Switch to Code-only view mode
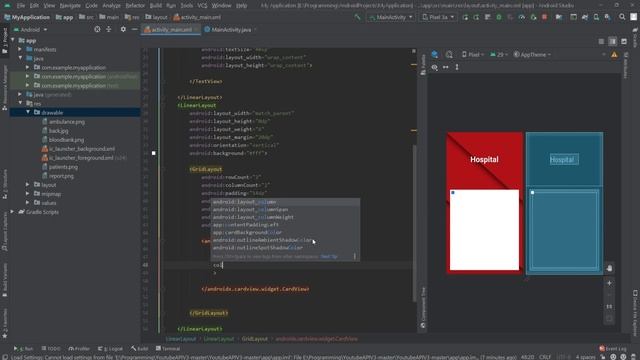Image resolution: width=640 pixels, height=360 pixels. 601,42
